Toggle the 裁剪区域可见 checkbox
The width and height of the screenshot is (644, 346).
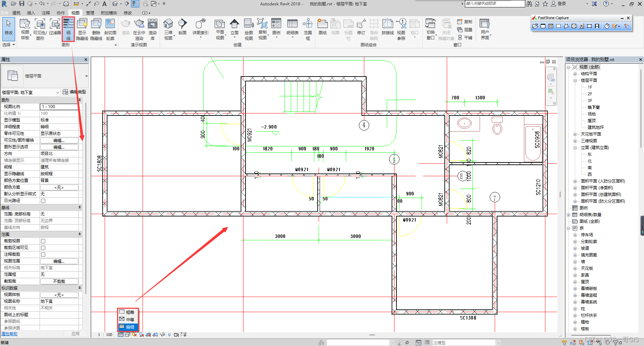pos(43,248)
